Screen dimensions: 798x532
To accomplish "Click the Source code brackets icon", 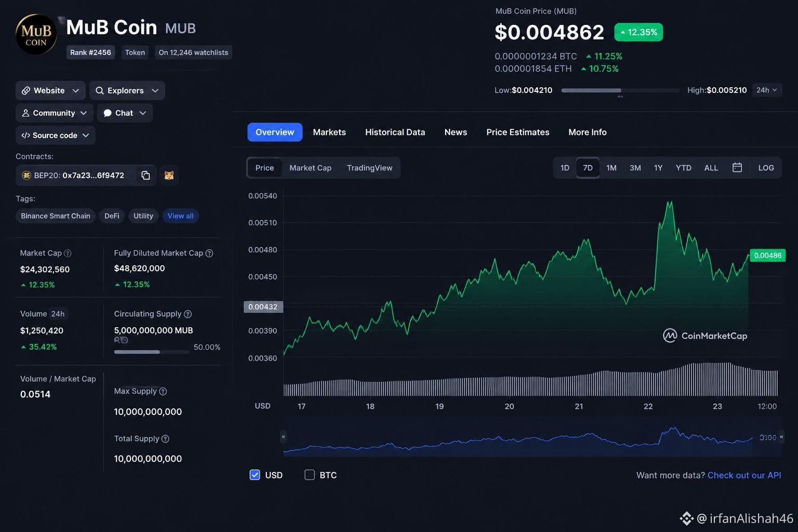I will [25, 135].
